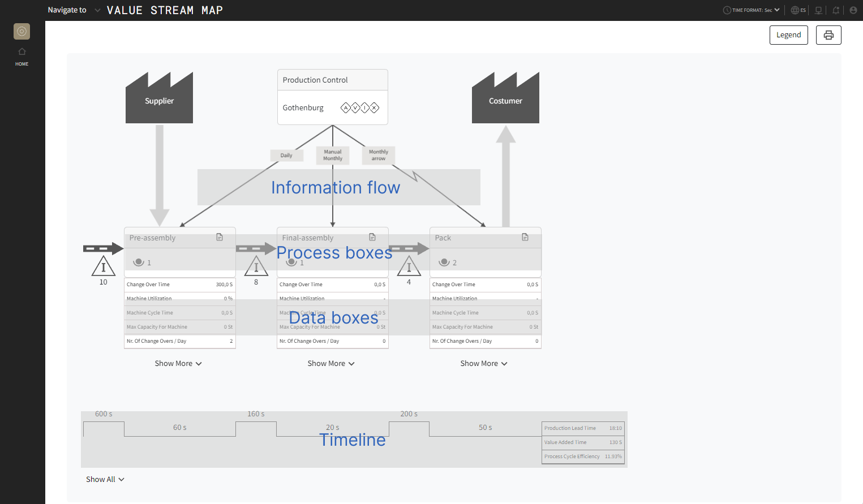The width and height of the screenshot is (863, 504).
Task: Open the notifications bell
Action: [835, 10]
